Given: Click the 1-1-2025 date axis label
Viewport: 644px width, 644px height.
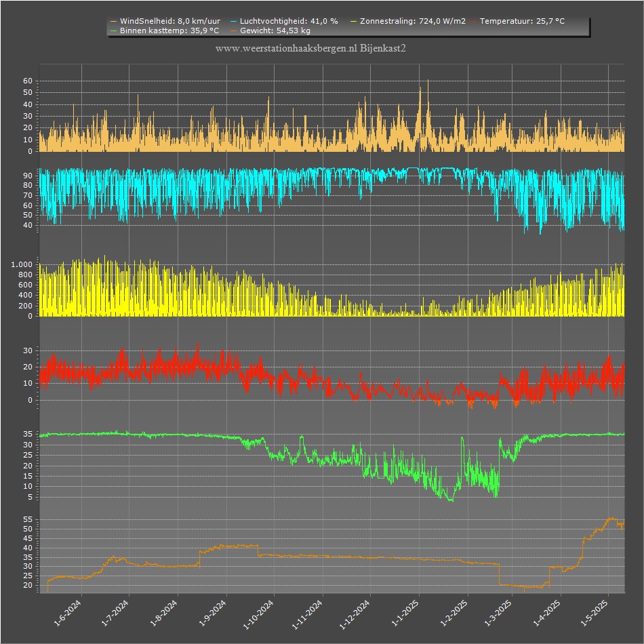Looking at the screenshot, I should 405,612.
